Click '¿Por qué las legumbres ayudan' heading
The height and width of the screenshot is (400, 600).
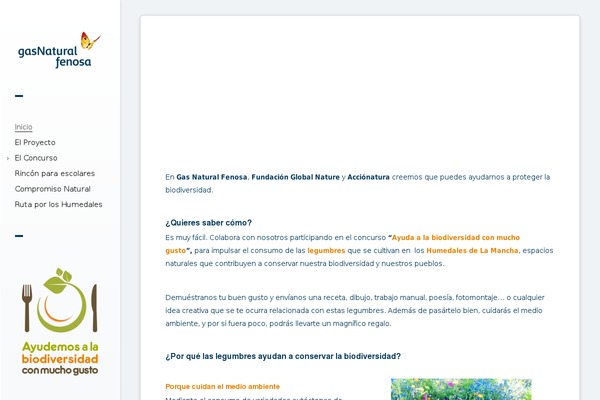point(283,356)
